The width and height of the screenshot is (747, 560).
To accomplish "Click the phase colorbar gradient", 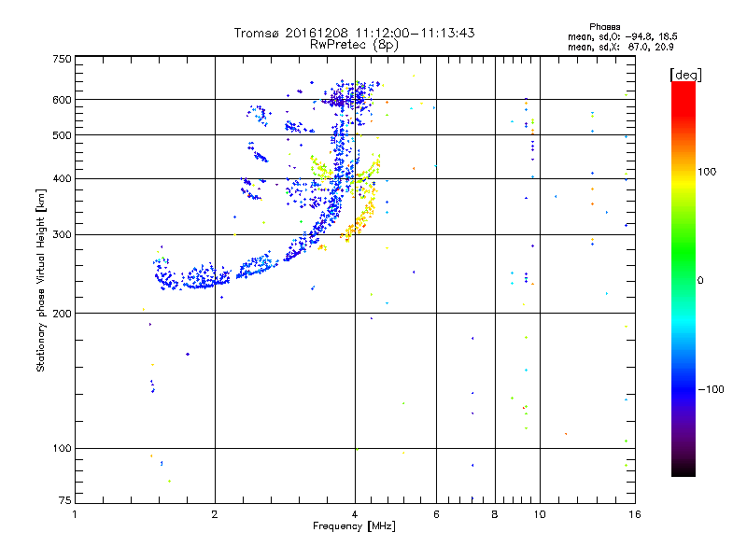I will 684,278.
